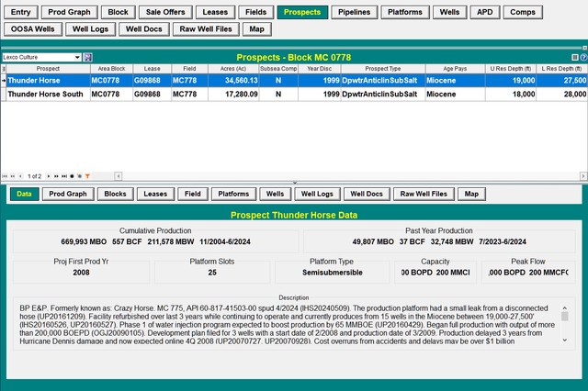Select the Thunder Horse South row
This screenshot has height=391, width=588.
(x=41, y=94)
